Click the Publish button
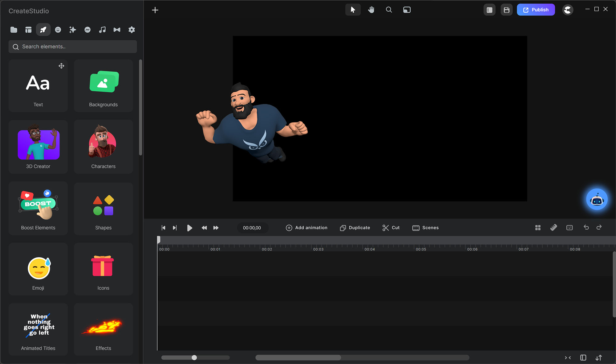 pyautogui.click(x=536, y=10)
